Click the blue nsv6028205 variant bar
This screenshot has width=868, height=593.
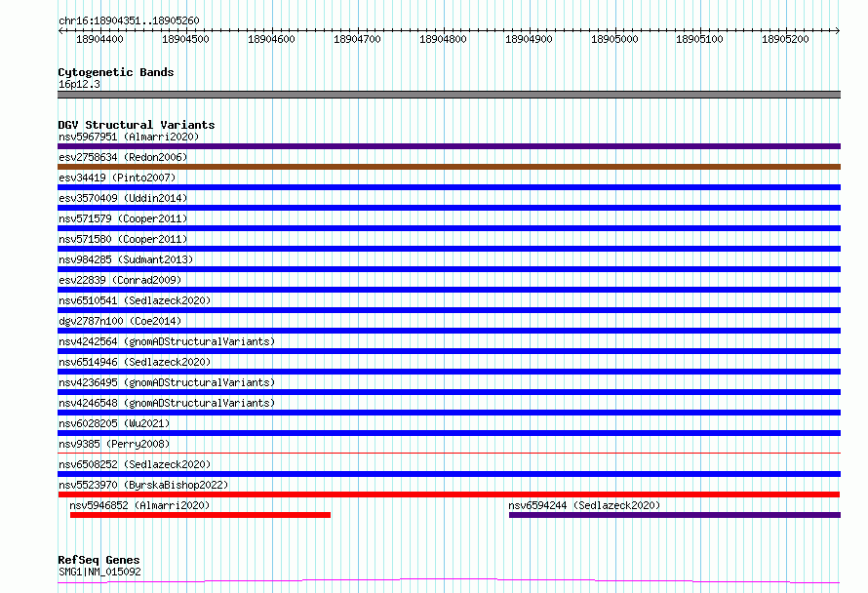click(449, 433)
